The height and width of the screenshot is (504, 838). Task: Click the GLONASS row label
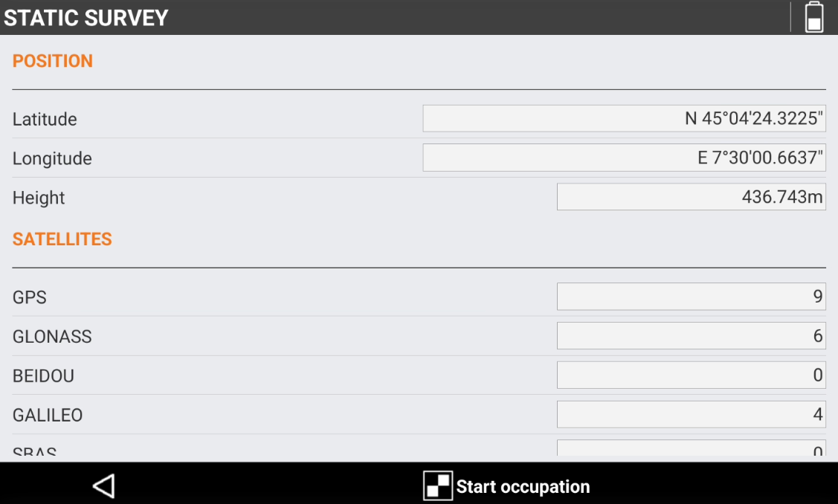[x=52, y=337]
